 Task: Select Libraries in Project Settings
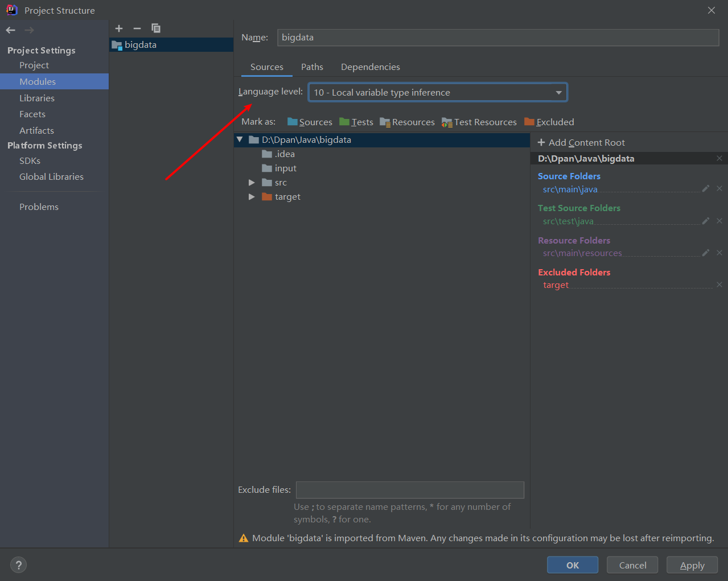coord(37,98)
